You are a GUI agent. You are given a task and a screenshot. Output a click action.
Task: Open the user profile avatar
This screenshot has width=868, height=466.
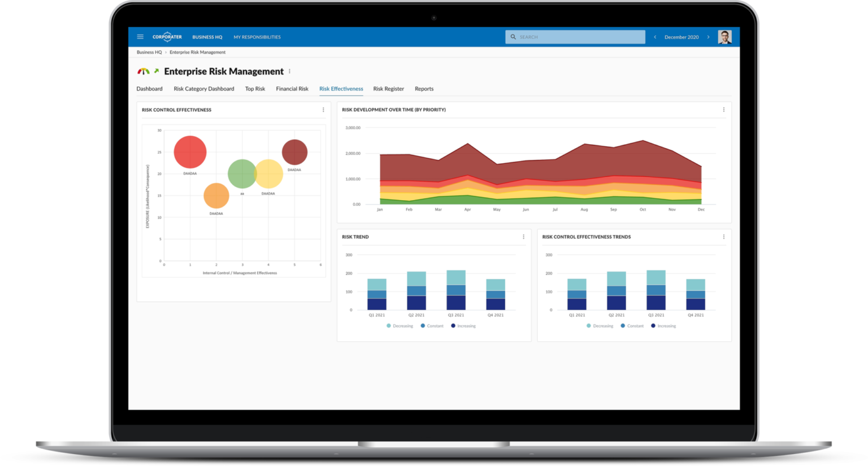[x=725, y=37]
